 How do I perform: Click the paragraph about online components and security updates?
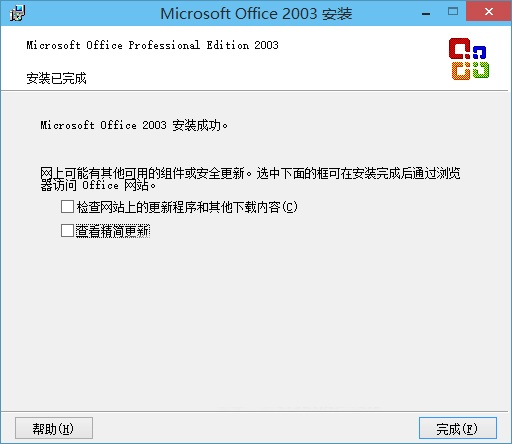click(250, 179)
